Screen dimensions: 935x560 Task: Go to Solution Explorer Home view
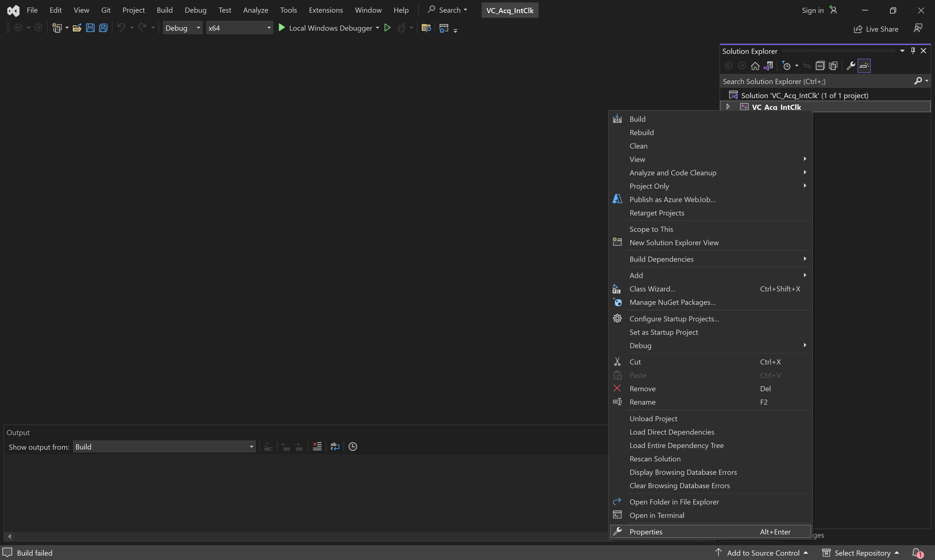pyautogui.click(x=755, y=66)
